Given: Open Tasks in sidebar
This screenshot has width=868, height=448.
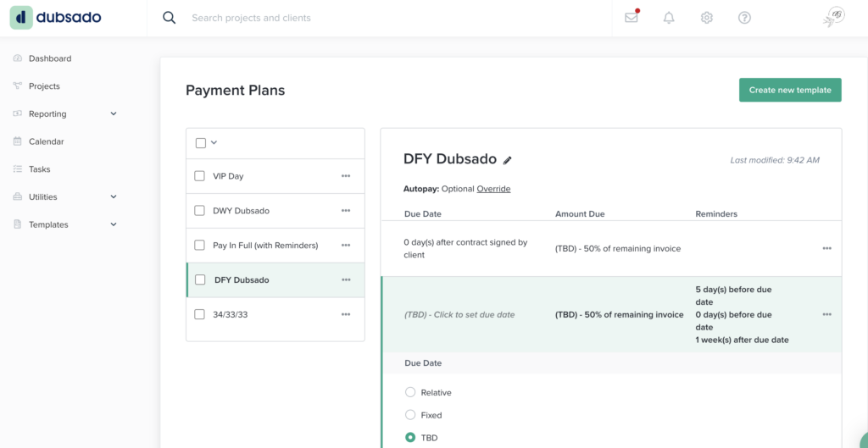Looking at the screenshot, I should pyautogui.click(x=39, y=169).
